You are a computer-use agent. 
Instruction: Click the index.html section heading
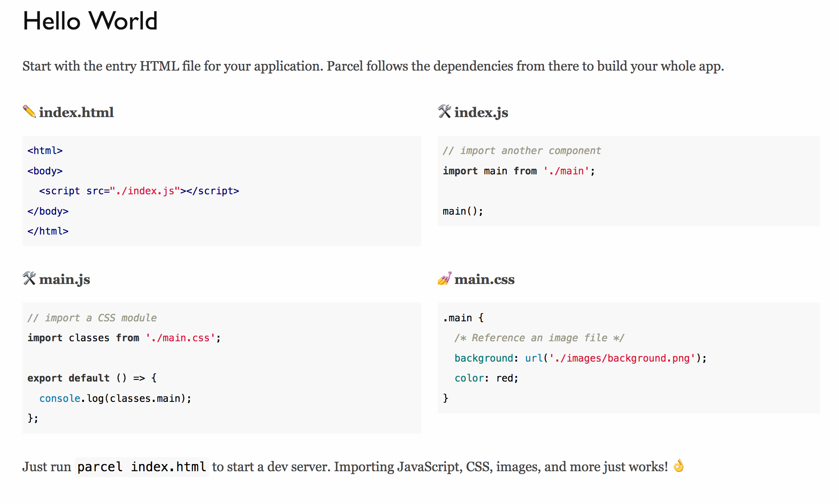76,113
